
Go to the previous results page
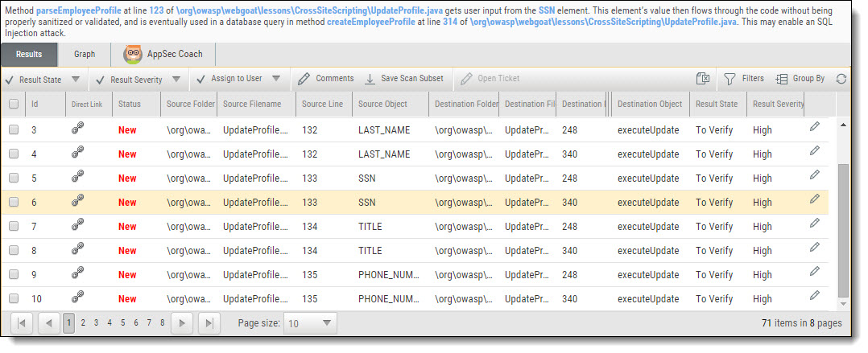48,323
